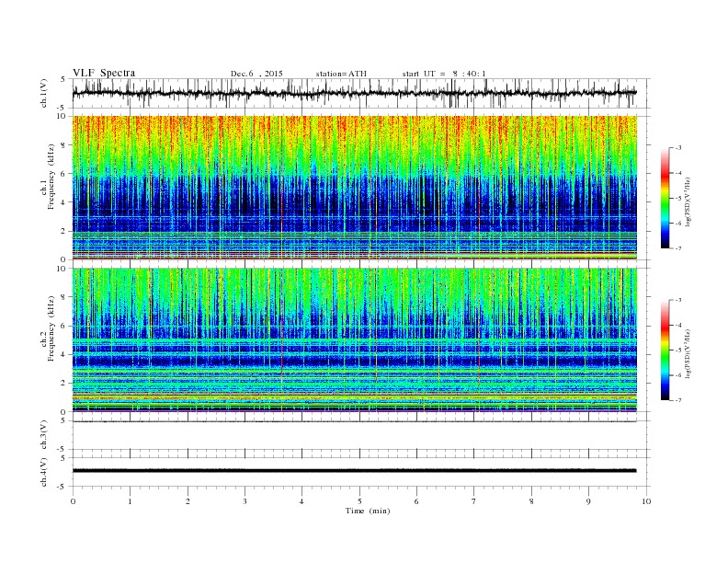Viewport: 728px width, 563px height.
Task: Click time-axis tick label "7"
Action: [x=474, y=501]
